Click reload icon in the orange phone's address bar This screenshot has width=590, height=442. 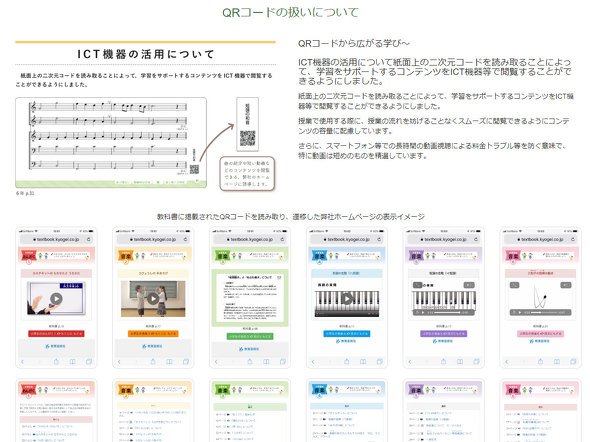click(x=186, y=239)
